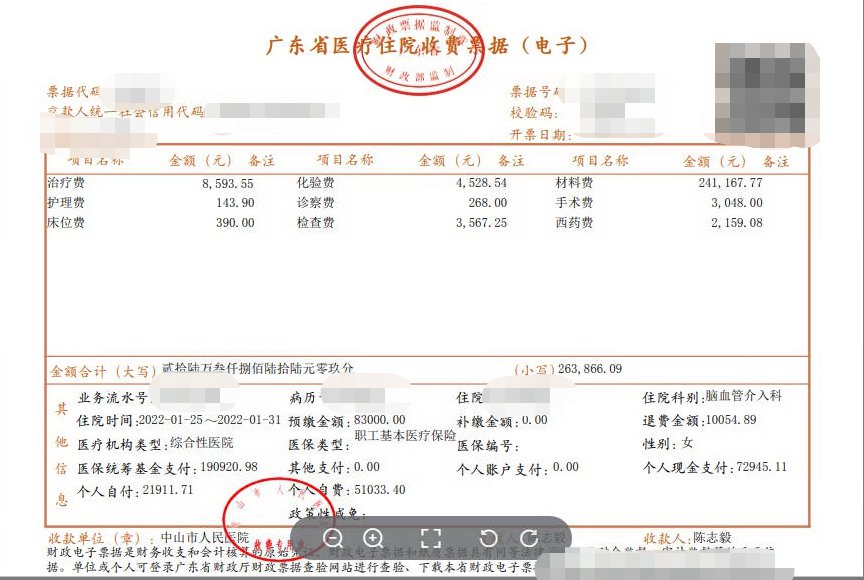The height and width of the screenshot is (580, 864).
Task: Select the fund payment 190920.98
Action: (x=229, y=467)
